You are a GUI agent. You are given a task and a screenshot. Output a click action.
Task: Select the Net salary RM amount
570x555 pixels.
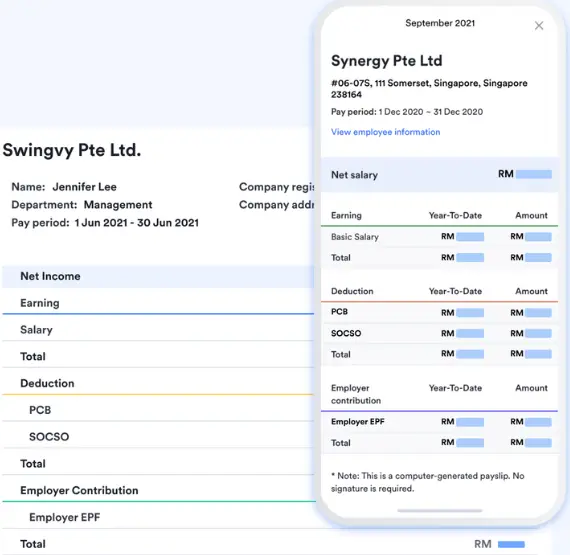point(525,174)
